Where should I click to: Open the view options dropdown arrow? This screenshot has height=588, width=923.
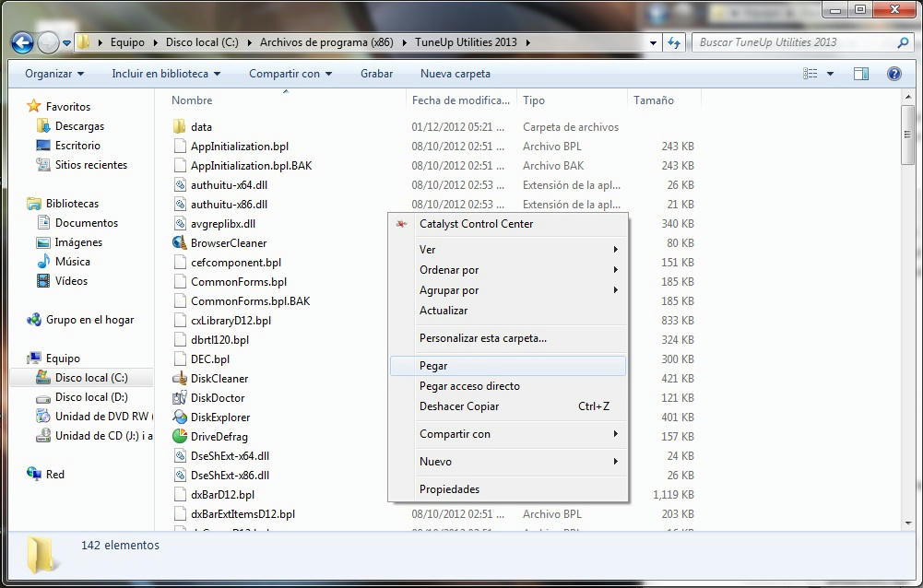[x=830, y=74]
